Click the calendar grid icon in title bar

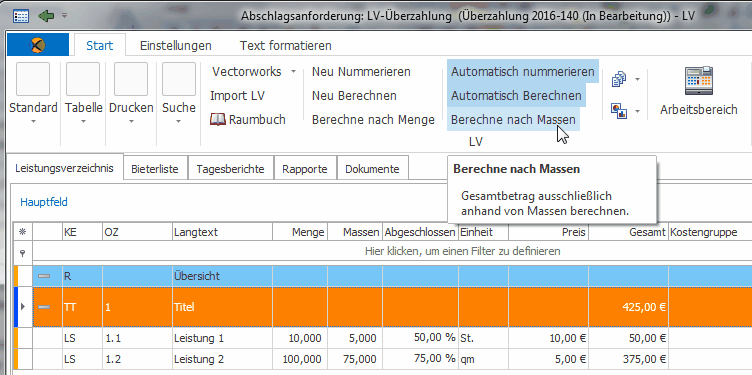[x=21, y=16]
